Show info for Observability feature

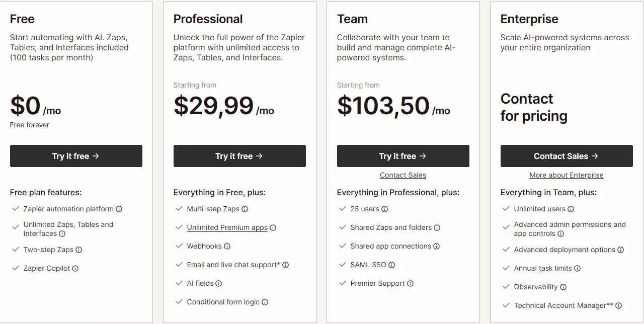pos(563,287)
